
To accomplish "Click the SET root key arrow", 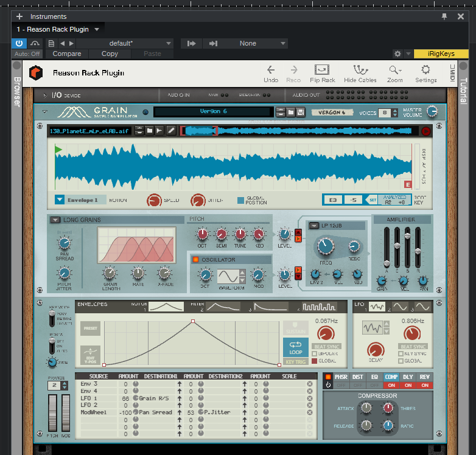I will [x=371, y=200].
